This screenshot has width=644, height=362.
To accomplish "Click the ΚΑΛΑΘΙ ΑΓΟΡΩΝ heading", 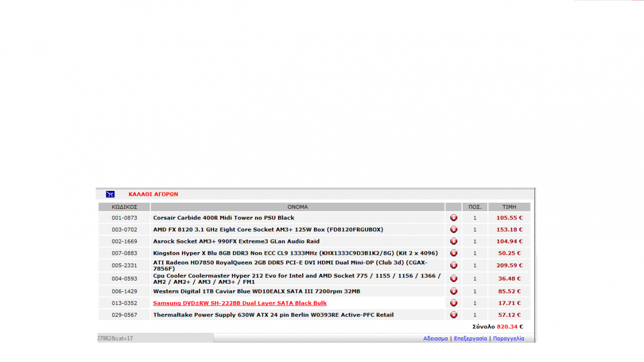I will 153,194.
